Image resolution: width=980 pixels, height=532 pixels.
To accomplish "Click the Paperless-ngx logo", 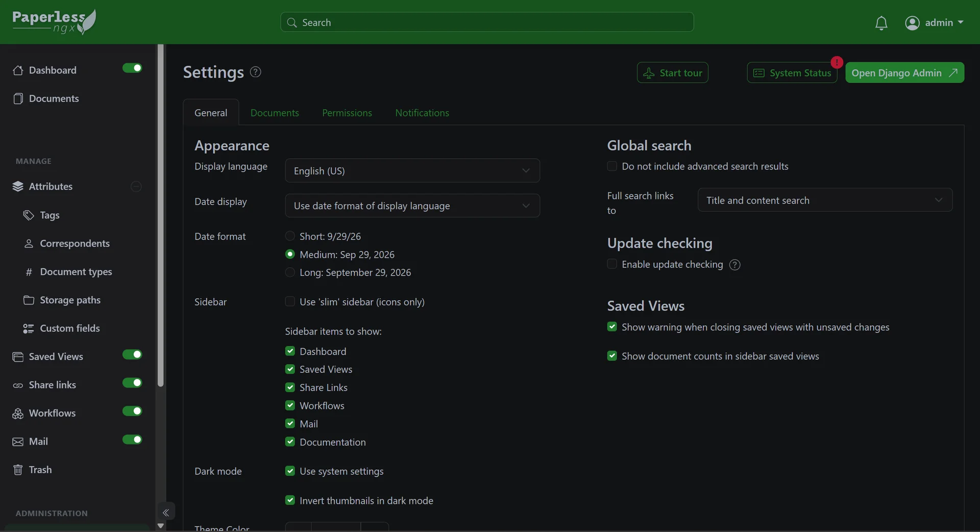I will [x=54, y=22].
